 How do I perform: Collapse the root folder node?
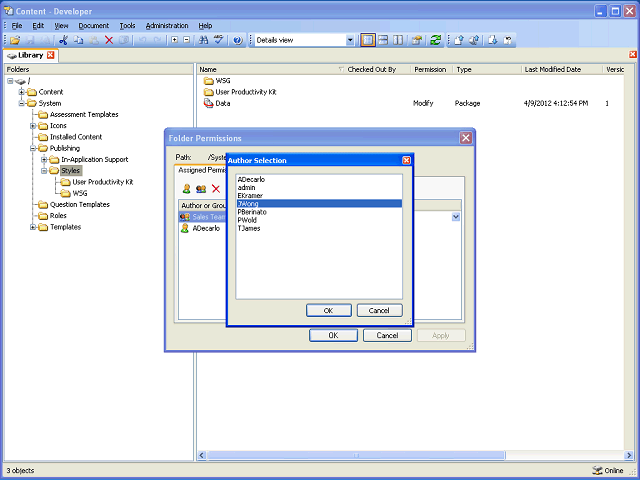[x=10, y=81]
